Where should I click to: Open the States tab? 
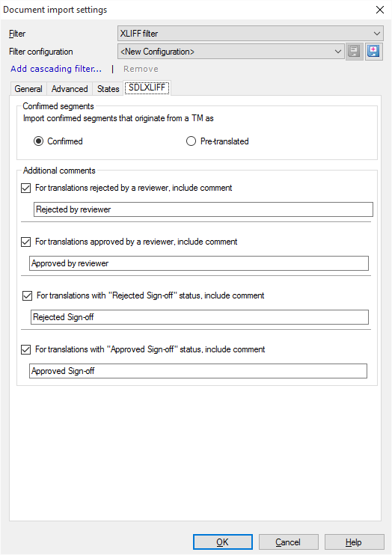click(108, 89)
